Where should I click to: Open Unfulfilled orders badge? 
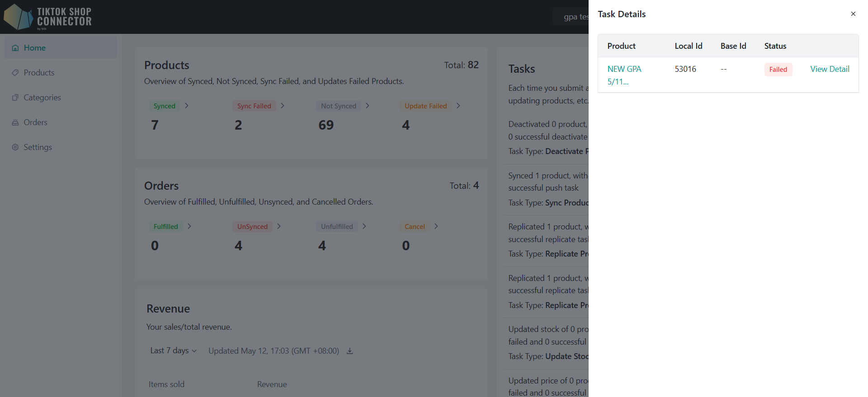coord(337,227)
